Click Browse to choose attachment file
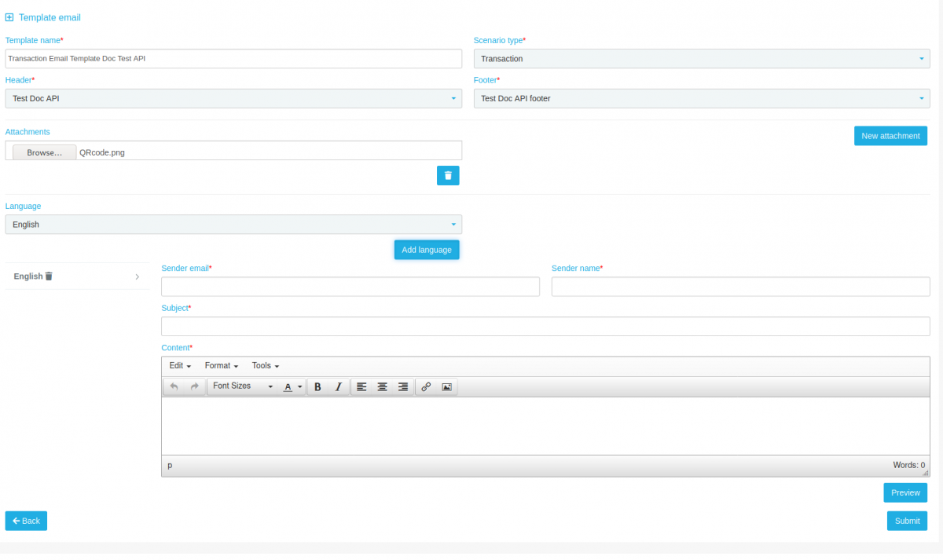The height and width of the screenshot is (560, 943). coord(44,152)
